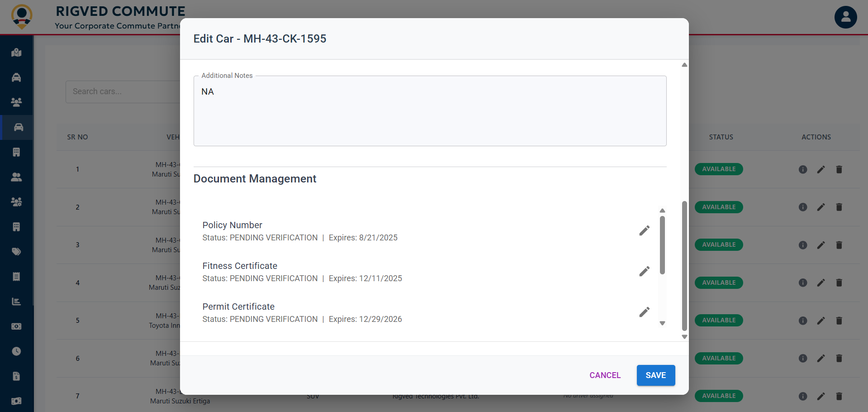Edit the Policy Number document
The image size is (868, 412).
click(644, 230)
